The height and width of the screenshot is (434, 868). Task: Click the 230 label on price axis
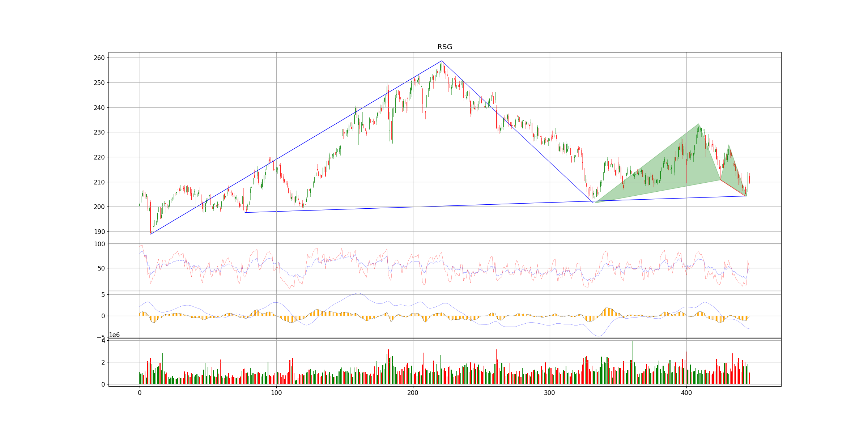point(99,132)
